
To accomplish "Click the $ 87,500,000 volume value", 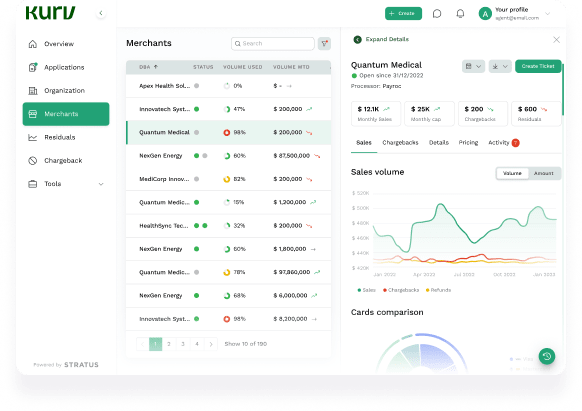I will coord(291,156).
